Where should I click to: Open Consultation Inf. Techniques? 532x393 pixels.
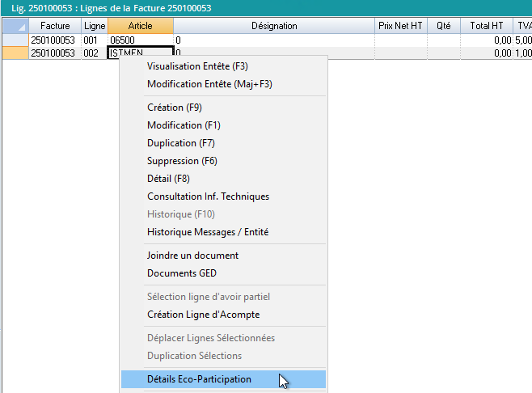(208, 196)
